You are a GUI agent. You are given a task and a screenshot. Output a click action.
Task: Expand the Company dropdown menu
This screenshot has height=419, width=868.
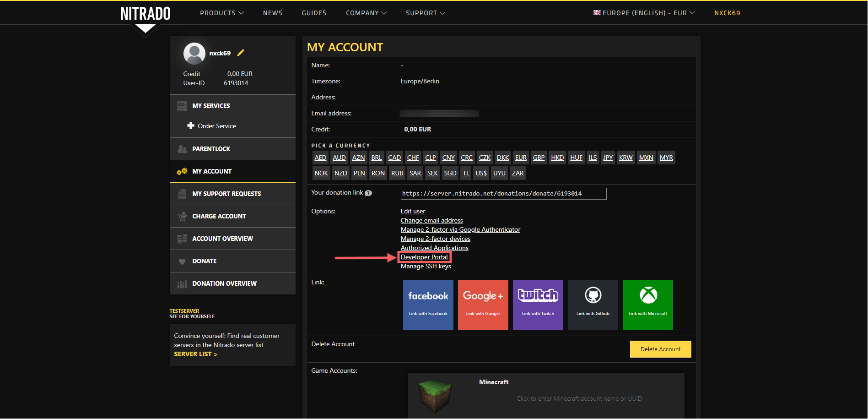tap(367, 13)
